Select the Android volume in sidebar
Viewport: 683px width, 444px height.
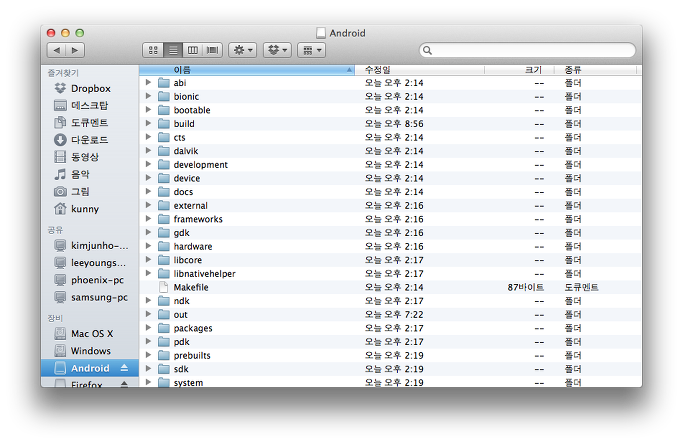[x=90, y=368]
